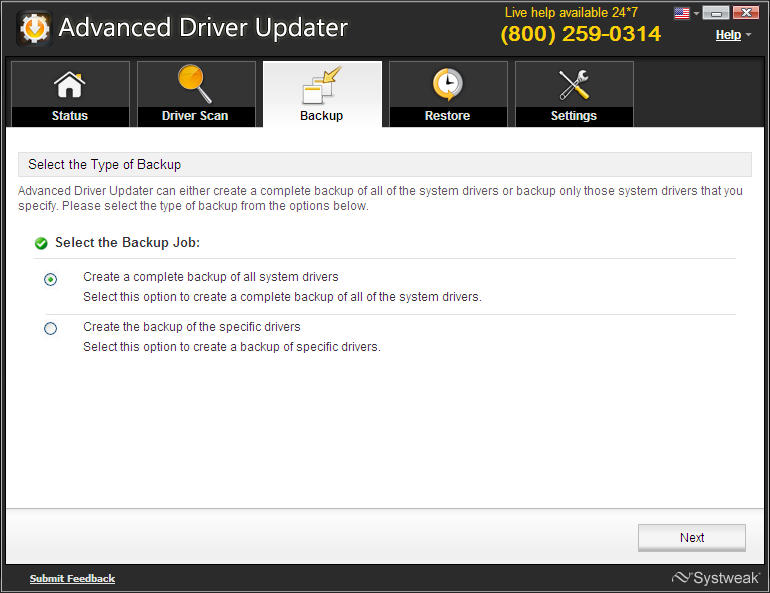Click the Settings tools icon
The image size is (770, 593).
pos(574,84)
